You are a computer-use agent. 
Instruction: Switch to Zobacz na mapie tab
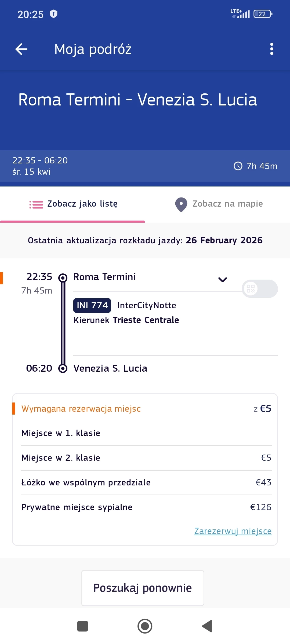227,204
